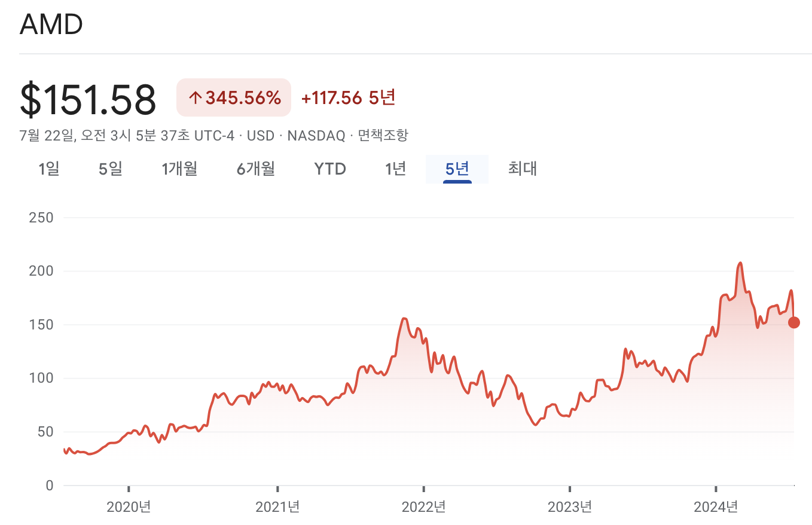Switch to the 6개월 range tab
Image resolution: width=812 pixels, height=525 pixels.
255,169
